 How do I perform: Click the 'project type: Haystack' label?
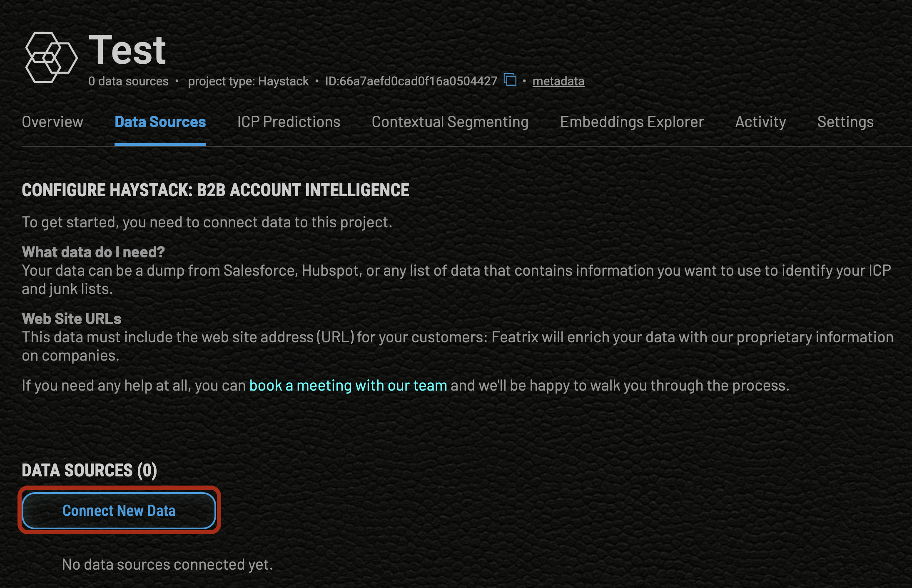pos(248,81)
